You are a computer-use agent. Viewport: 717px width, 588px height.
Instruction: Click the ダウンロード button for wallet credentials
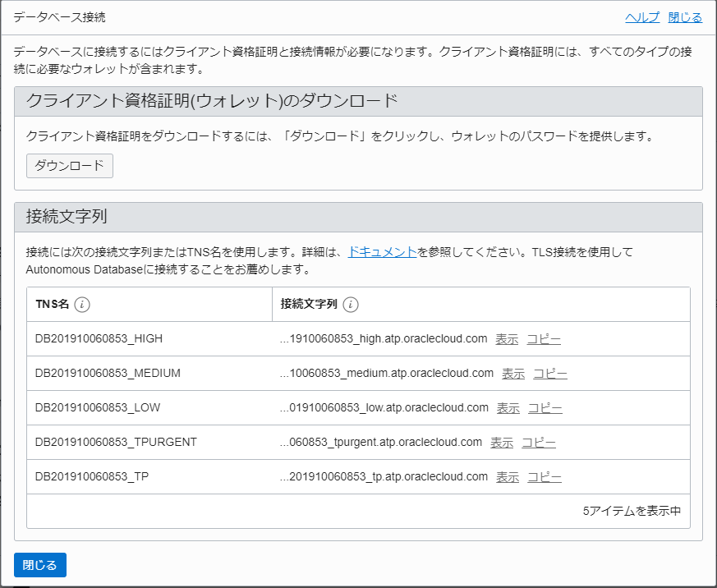click(x=69, y=165)
